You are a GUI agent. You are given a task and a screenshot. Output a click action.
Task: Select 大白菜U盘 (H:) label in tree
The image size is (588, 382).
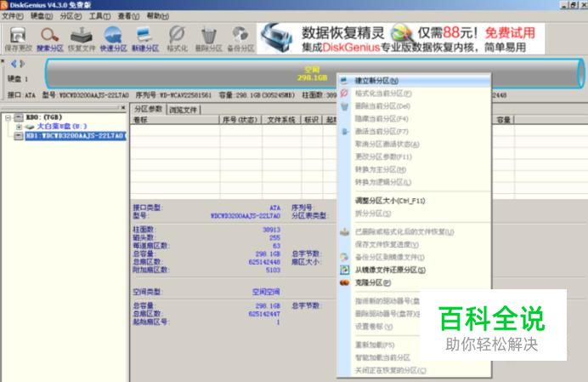pyautogui.click(x=61, y=127)
